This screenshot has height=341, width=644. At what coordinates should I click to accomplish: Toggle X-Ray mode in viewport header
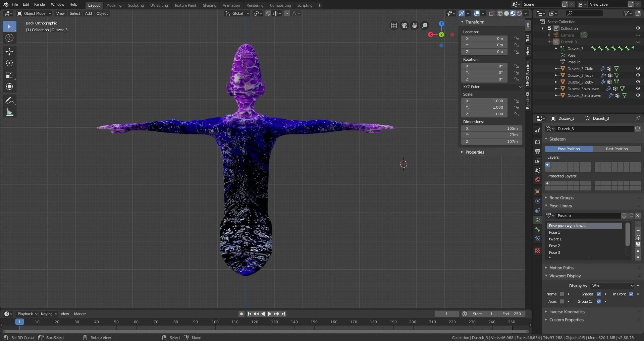tap(491, 13)
